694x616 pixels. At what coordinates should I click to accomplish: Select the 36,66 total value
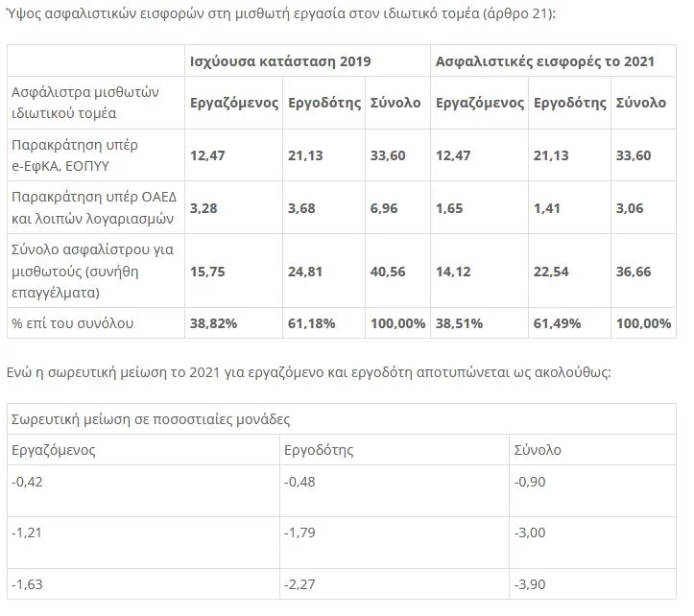click(634, 272)
